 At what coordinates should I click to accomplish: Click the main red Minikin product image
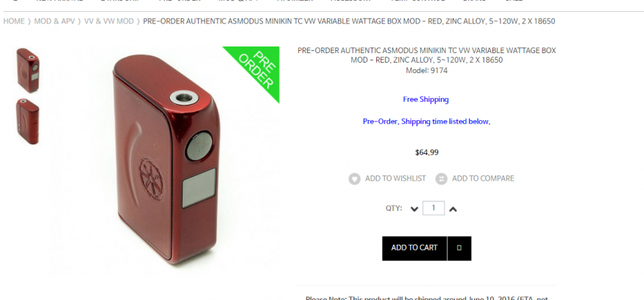tap(166, 159)
